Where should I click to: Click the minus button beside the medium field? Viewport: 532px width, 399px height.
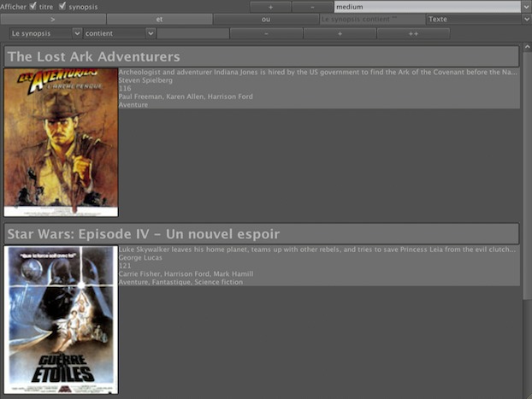click(x=312, y=7)
